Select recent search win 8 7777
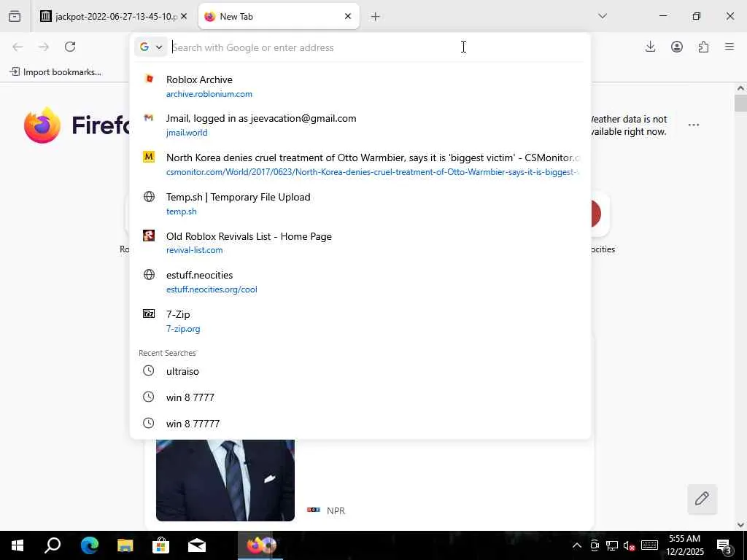Screen dimensions: 747x560 click(x=360, y=397)
